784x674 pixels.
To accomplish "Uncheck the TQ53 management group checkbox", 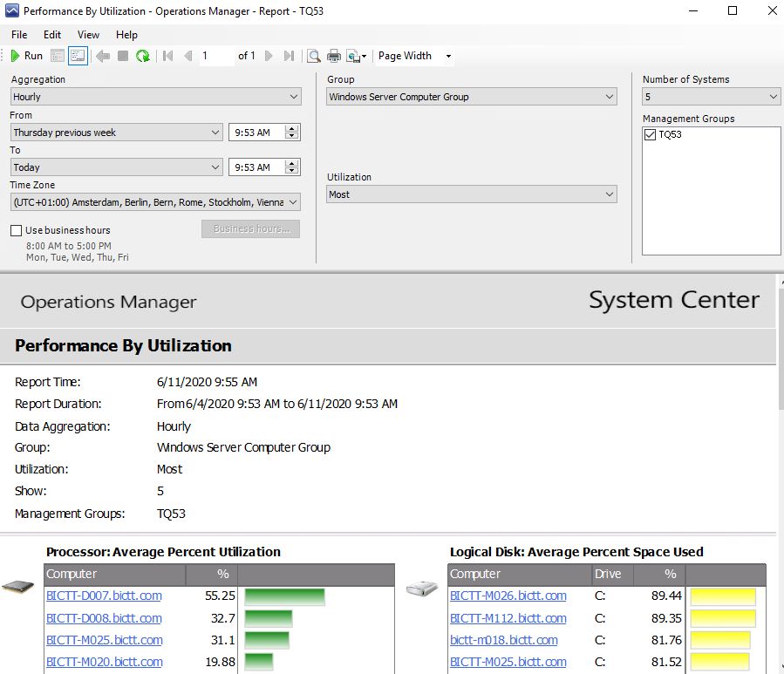I will (650, 134).
